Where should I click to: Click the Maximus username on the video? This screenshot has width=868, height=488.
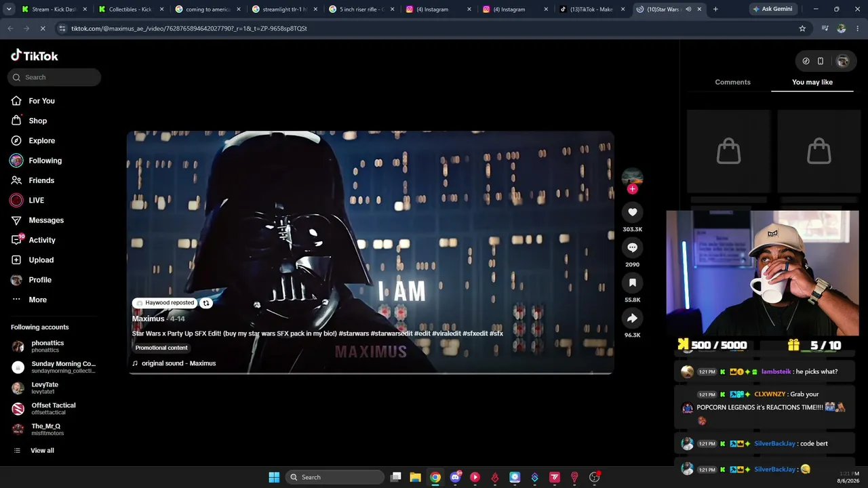tap(149, 319)
